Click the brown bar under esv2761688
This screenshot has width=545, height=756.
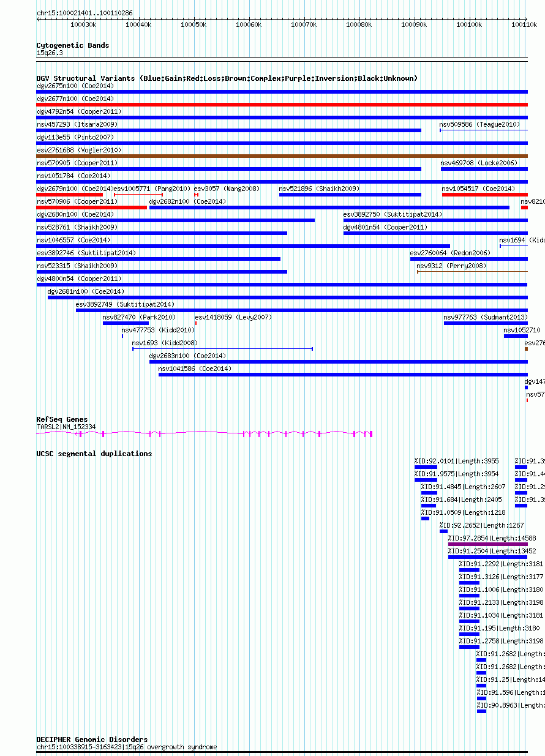pyautogui.click(x=282, y=156)
